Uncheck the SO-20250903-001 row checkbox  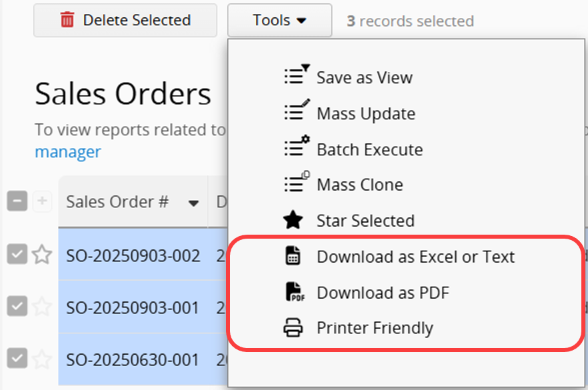click(17, 306)
